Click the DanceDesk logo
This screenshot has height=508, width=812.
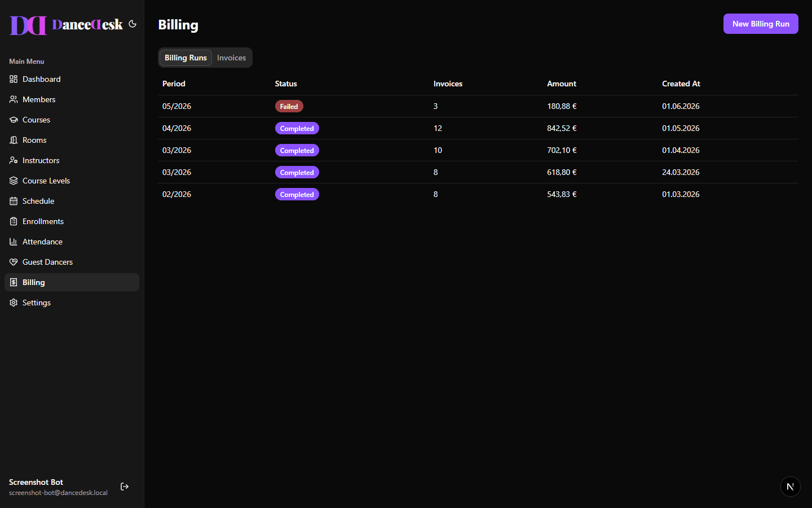coord(66,25)
